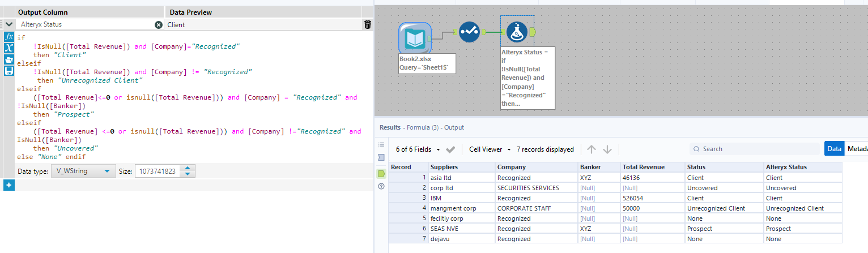Clear the Alteryx Status output column name

[x=159, y=25]
